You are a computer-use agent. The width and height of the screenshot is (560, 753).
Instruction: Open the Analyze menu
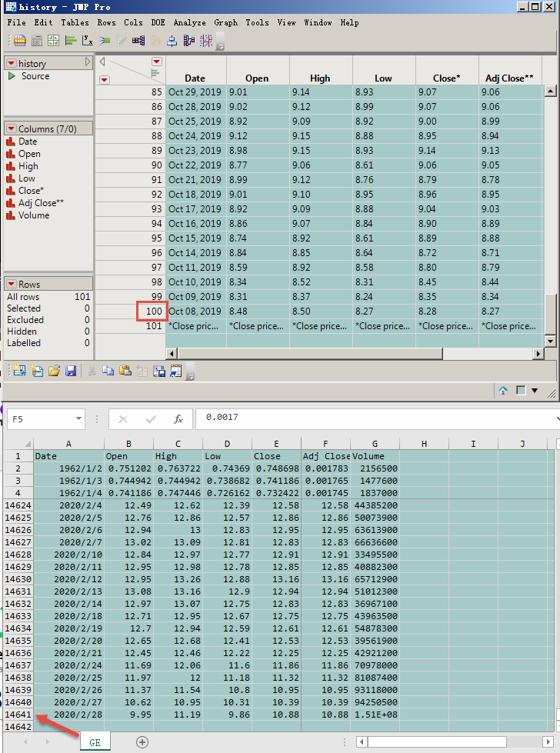click(189, 23)
